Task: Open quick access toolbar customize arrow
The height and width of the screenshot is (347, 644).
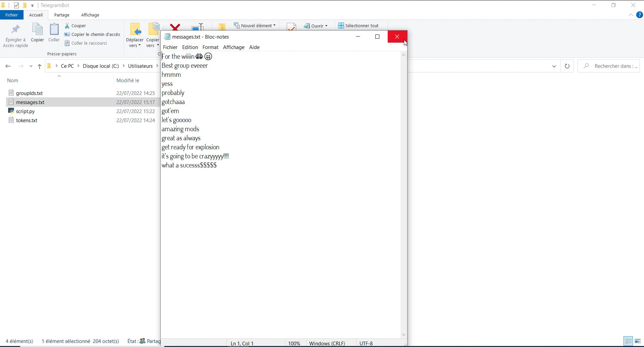Action: pyautogui.click(x=32, y=5)
